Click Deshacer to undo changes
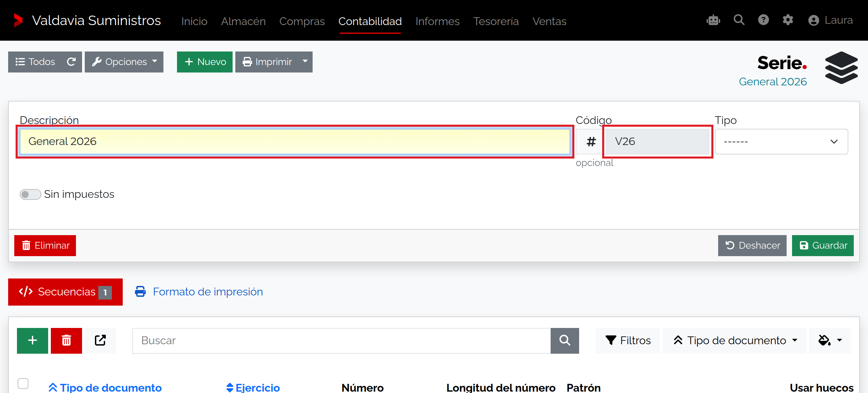868x393 pixels. [752, 245]
